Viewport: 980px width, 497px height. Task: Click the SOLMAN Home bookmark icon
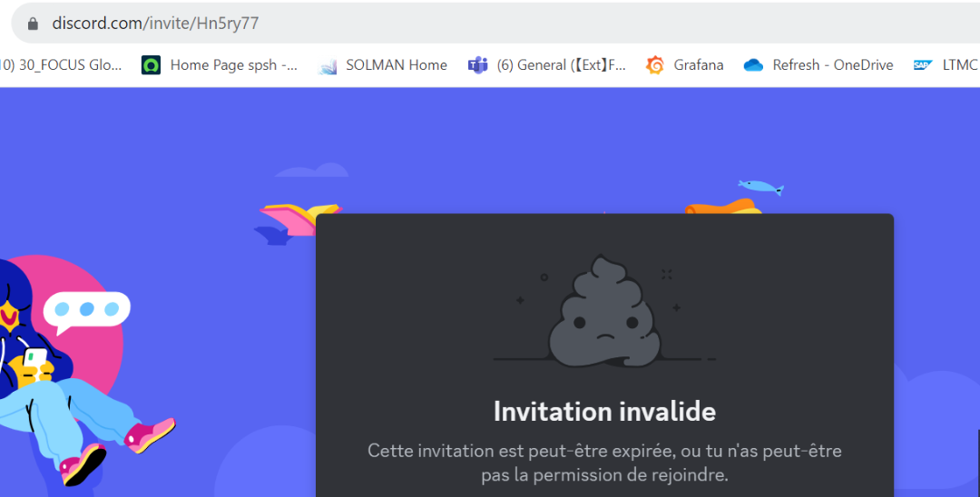pyautogui.click(x=328, y=65)
